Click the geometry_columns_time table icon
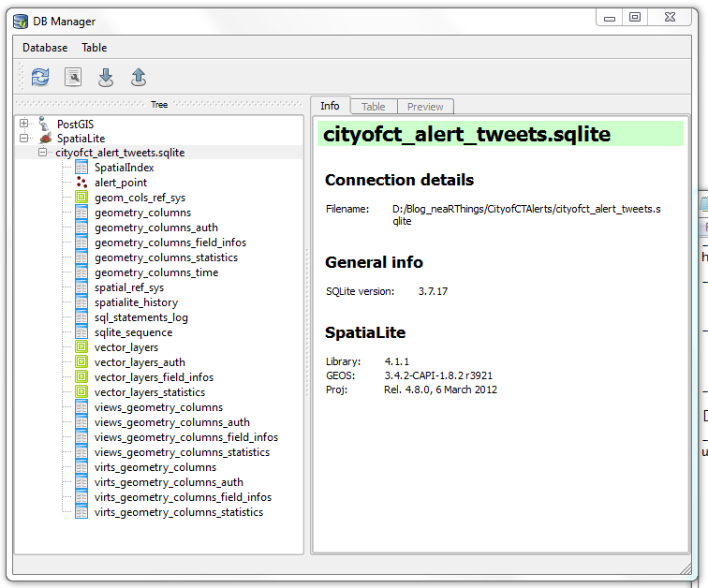708x588 pixels. (81, 272)
